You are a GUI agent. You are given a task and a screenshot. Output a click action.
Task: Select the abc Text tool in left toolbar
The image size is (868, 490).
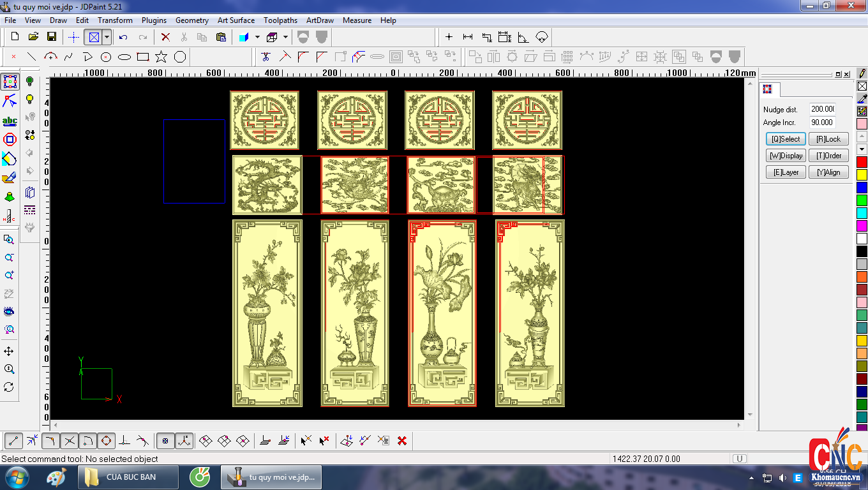[10, 121]
